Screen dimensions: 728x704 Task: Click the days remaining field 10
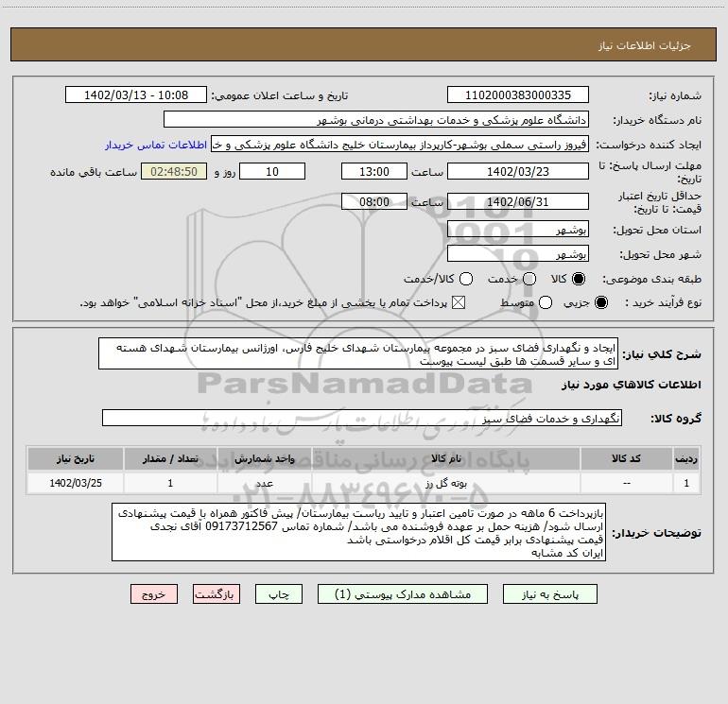tap(272, 171)
